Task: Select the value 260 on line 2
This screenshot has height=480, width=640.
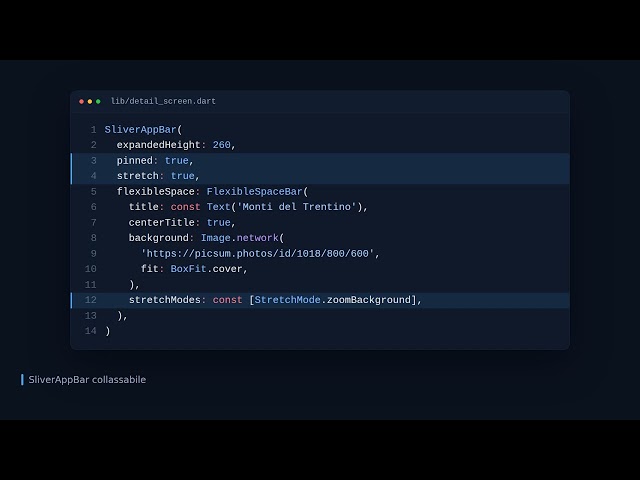Action: click(x=221, y=145)
